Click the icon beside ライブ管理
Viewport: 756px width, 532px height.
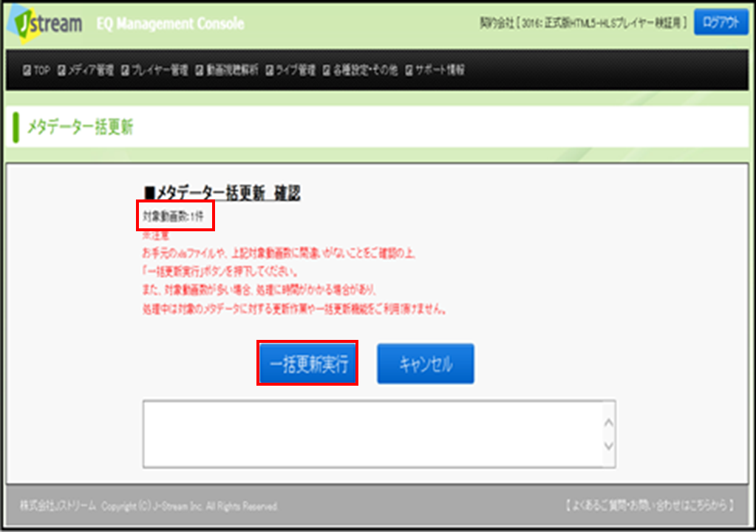point(270,71)
